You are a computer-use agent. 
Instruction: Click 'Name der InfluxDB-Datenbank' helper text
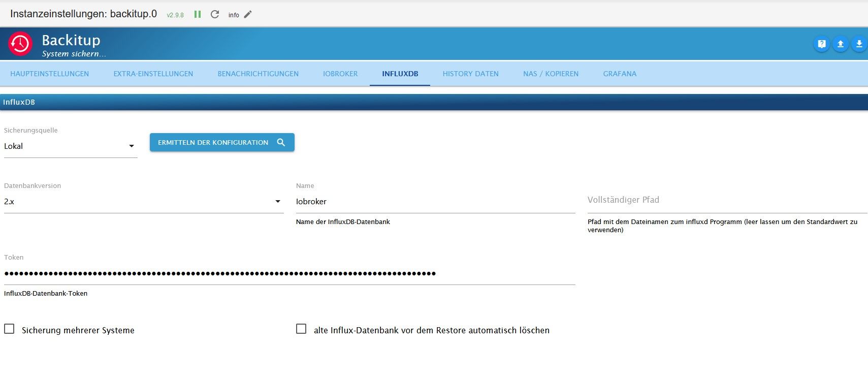(x=343, y=222)
